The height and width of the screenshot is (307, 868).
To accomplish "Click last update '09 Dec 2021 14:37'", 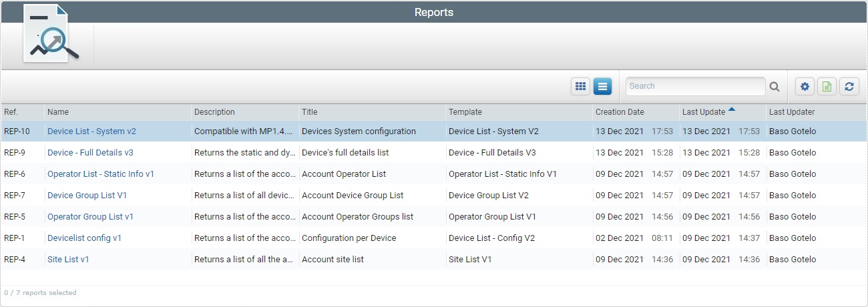I will (721, 238).
